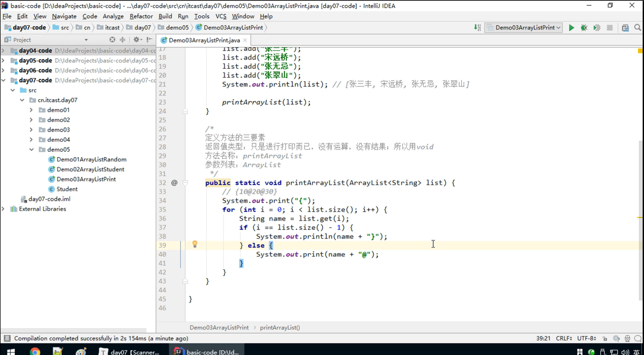Click the Search Everywhere magnifier icon
The height and width of the screenshot is (355, 644).
coord(637,28)
